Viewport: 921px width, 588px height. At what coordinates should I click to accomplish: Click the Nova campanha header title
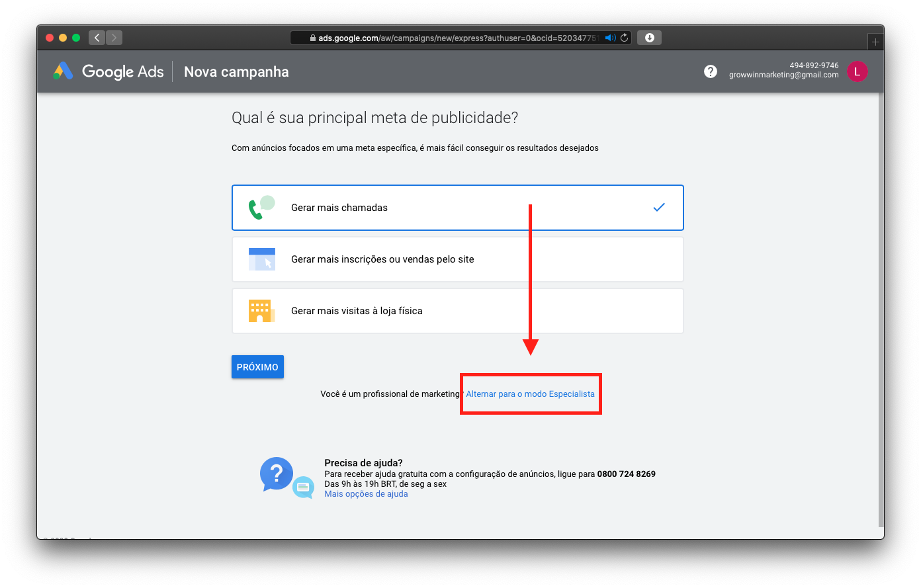236,71
